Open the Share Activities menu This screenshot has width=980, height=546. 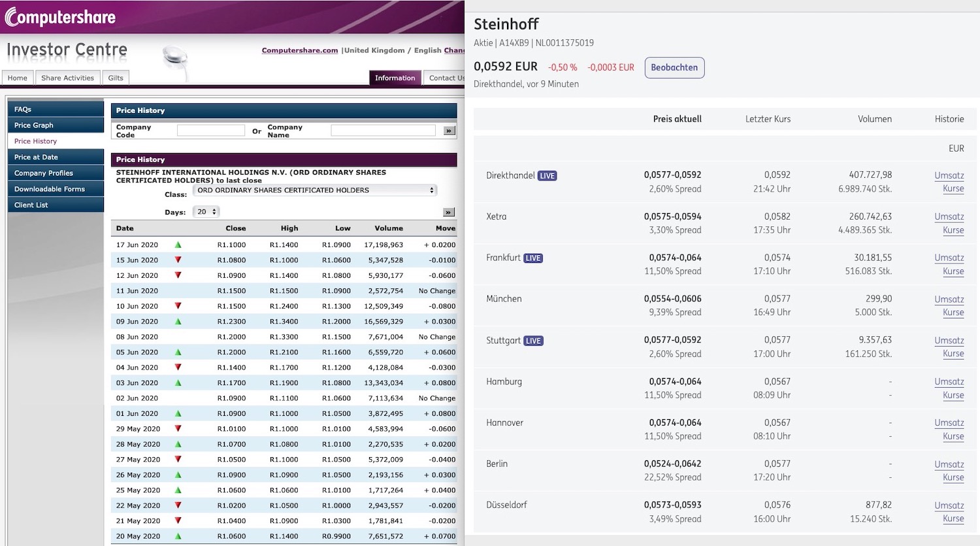tap(67, 77)
